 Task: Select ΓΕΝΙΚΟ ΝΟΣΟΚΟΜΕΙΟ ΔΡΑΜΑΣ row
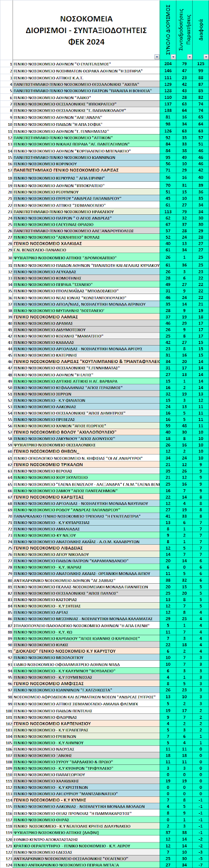click(104, 323)
